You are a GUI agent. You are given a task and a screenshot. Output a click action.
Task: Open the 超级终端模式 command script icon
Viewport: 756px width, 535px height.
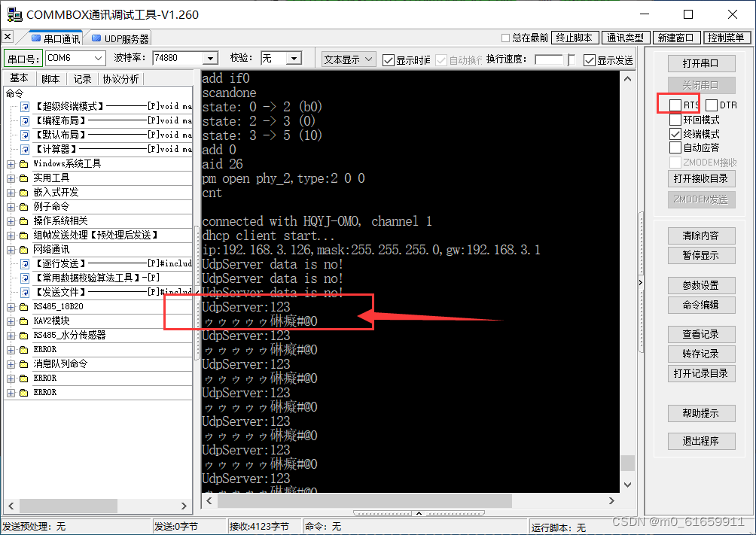(25, 107)
